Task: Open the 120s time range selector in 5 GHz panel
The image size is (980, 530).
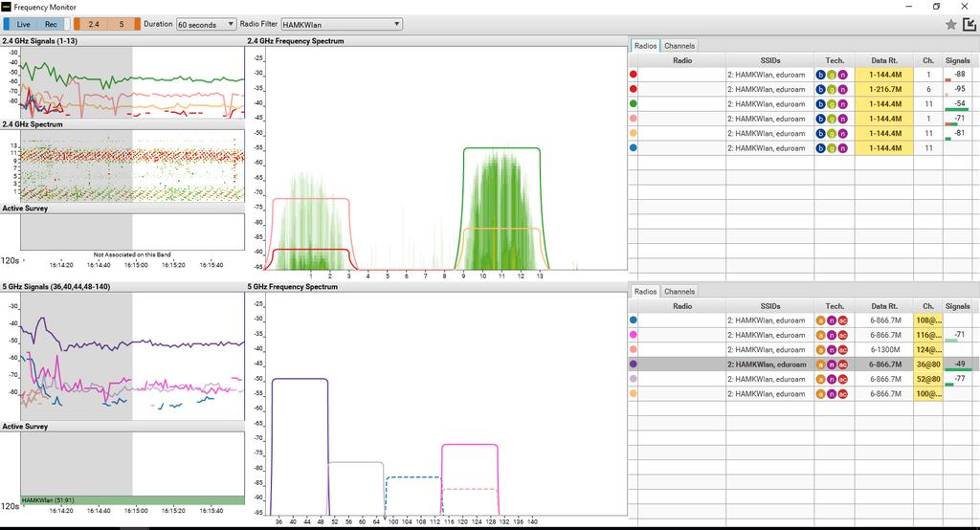Action: tap(11, 506)
